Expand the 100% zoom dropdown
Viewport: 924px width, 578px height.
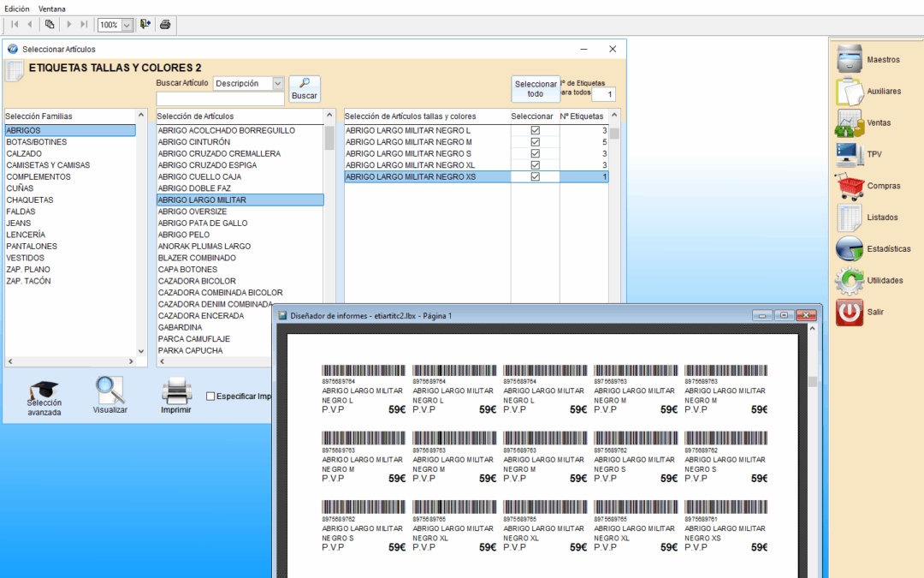click(x=127, y=26)
